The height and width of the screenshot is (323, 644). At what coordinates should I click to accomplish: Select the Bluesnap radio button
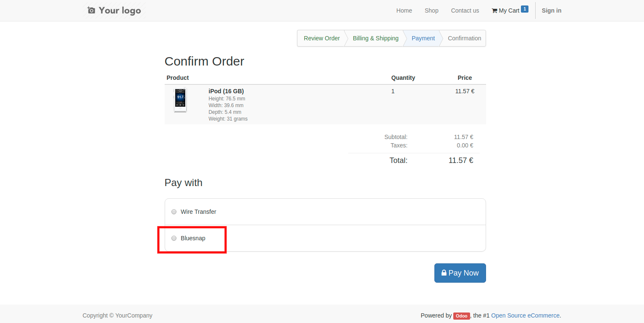(174, 238)
